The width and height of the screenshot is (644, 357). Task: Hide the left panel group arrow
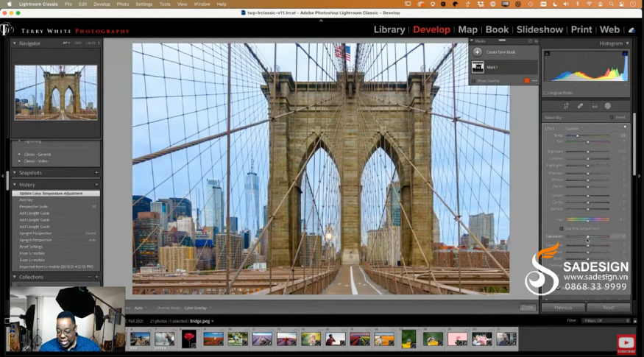click(2, 176)
